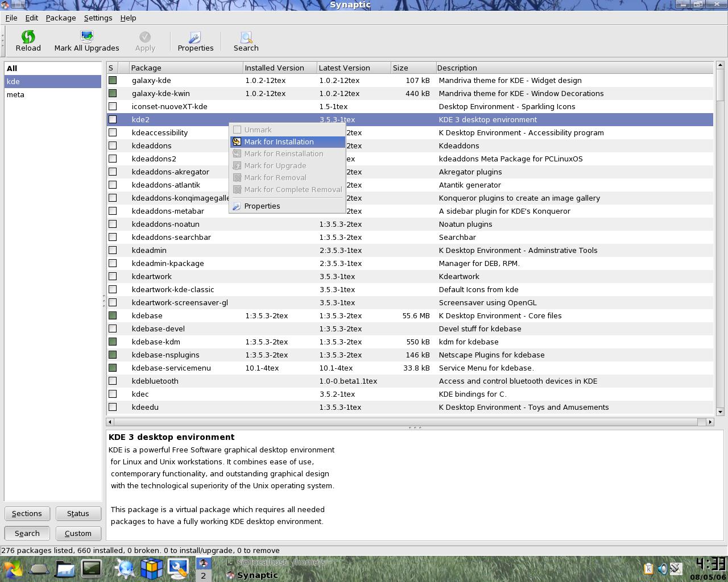This screenshot has height=582, width=728.
Task: Click the Search filter button at bottom-left
Action: coord(27,533)
